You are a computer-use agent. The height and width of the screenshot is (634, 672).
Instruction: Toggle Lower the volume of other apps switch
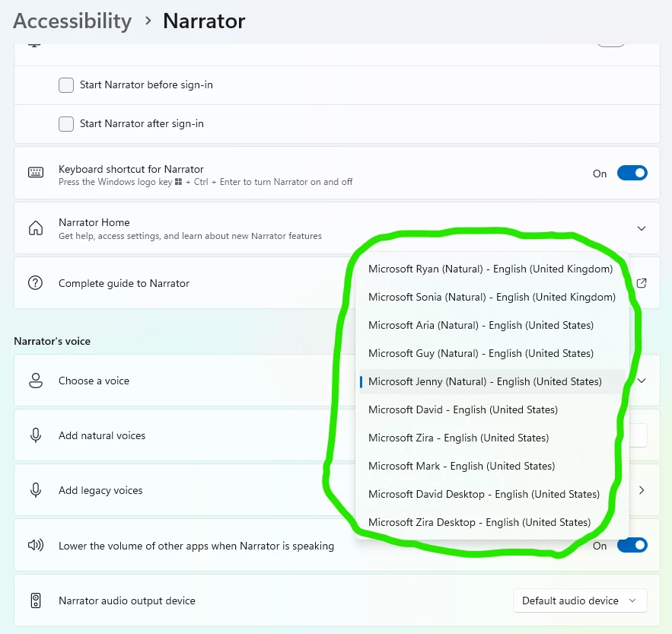tap(632, 545)
